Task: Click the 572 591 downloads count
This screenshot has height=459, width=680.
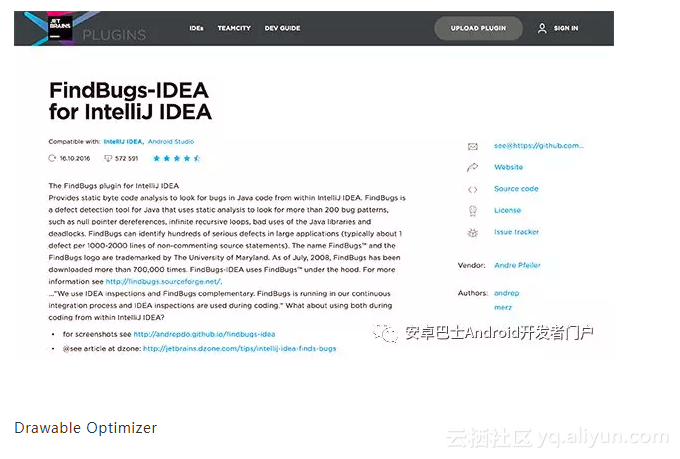Action: pos(127,158)
